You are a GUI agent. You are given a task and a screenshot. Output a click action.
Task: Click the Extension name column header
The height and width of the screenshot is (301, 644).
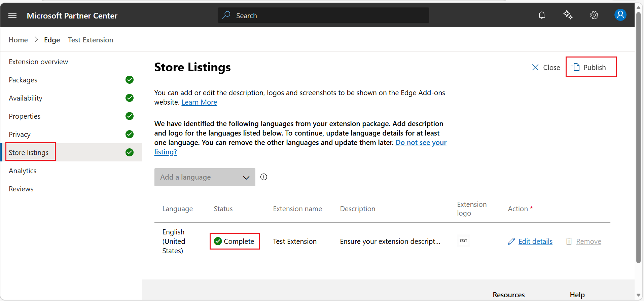coord(297,209)
